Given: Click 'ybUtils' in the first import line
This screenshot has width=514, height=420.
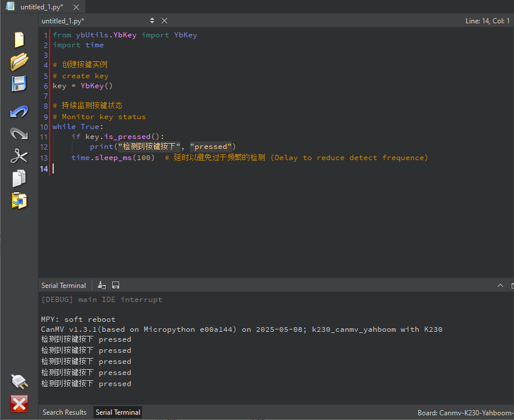Looking at the screenshot, I should (x=92, y=35).
